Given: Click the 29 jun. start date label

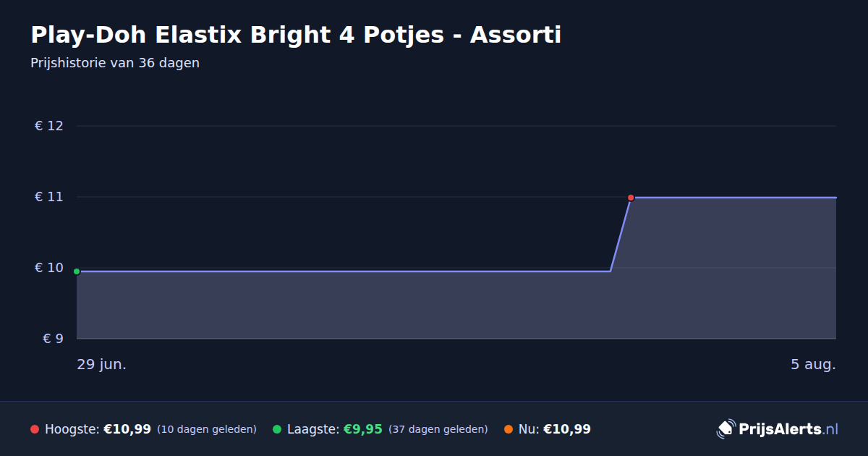Looking at the screenshot, I should tap(102, 364).
